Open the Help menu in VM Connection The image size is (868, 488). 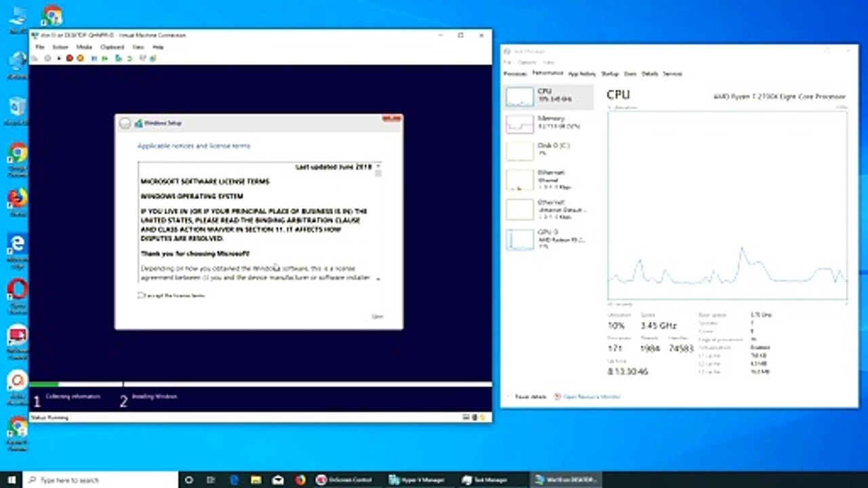coord(158,47)
